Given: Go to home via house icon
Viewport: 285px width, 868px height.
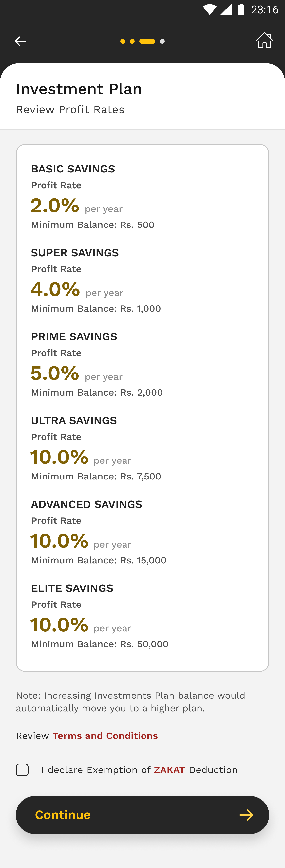Looking at the screenshot, I should click(x=264, y=40).
